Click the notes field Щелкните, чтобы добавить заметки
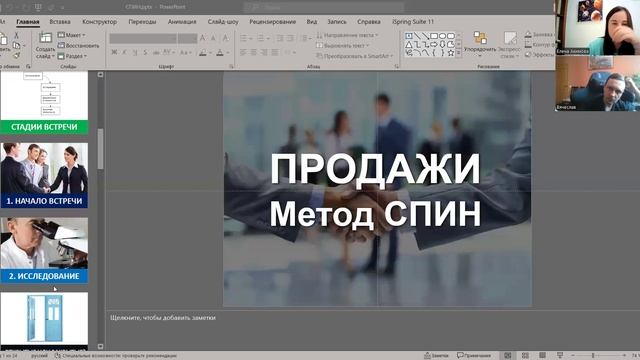Image resolution: width=640 pixels, height=360 pixels. [x=163, y=318]
